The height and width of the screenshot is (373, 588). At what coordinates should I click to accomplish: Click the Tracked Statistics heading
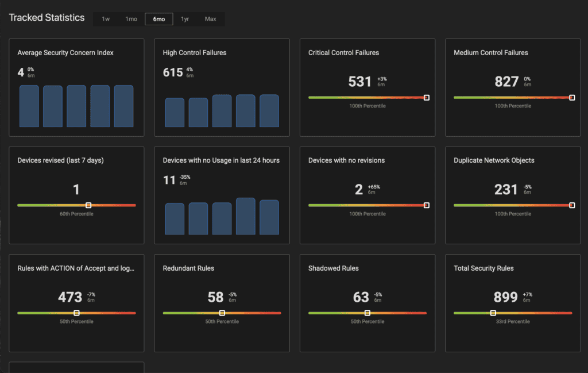[x=47, y=17]
